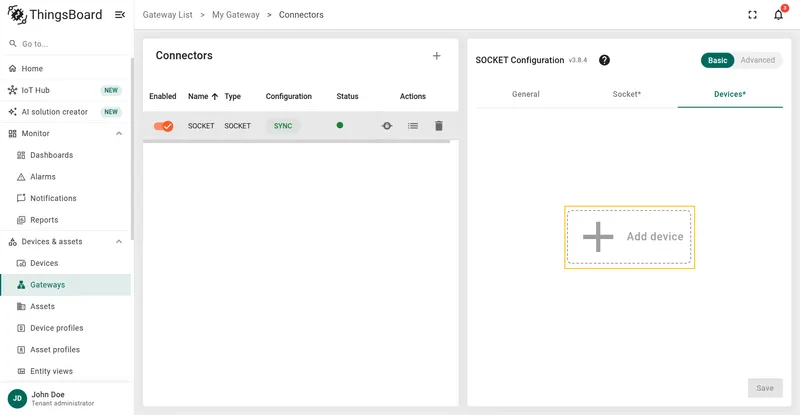
Task: Collapse the Monitor section
Action: tap(119, 133)
